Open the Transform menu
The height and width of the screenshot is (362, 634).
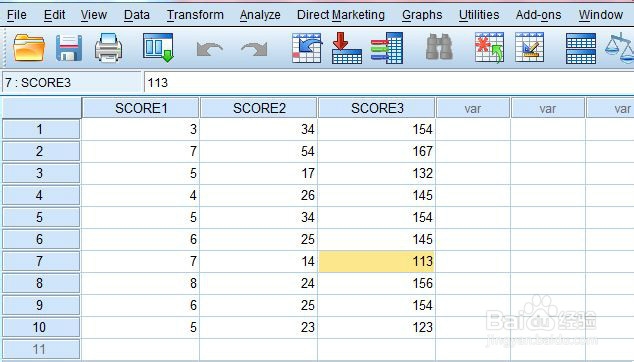click(195, 15)
